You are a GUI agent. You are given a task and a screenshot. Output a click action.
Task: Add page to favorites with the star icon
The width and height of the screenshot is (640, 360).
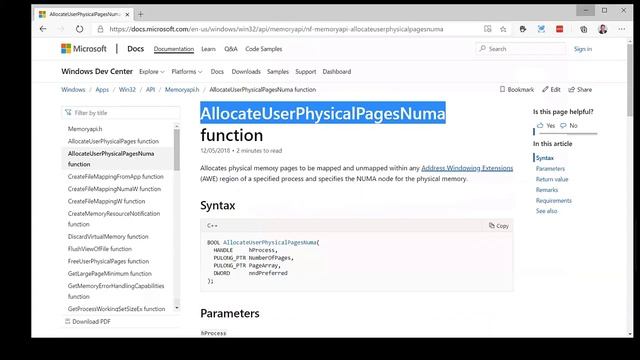coord(503,29)
